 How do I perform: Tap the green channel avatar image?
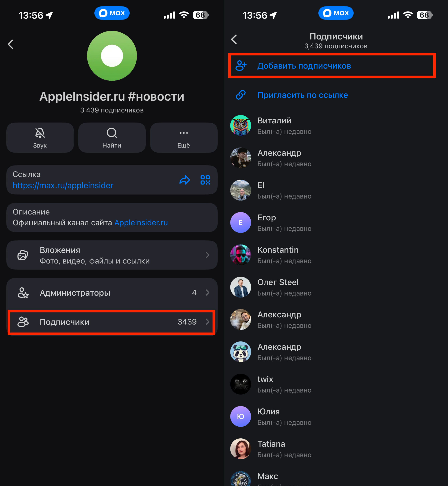click(112, 56)
